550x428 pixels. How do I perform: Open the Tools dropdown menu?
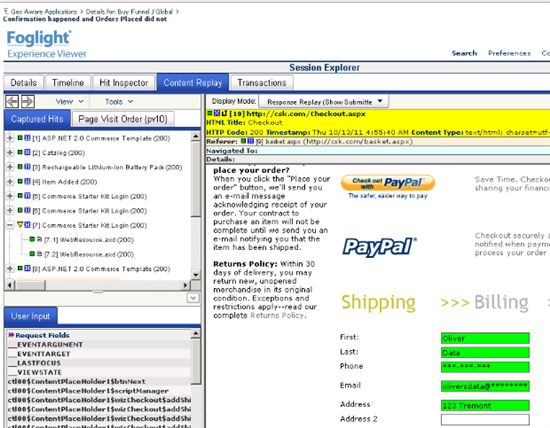(x=119, y=102)
